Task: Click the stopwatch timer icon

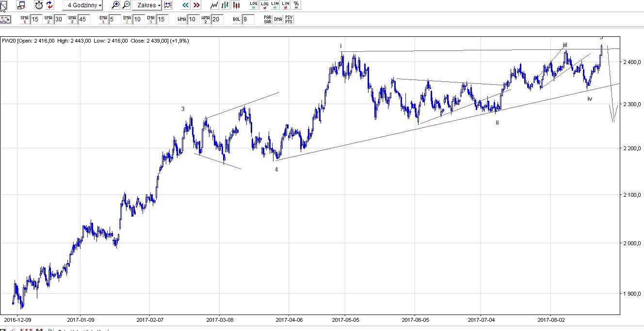Action: point(39,5)
